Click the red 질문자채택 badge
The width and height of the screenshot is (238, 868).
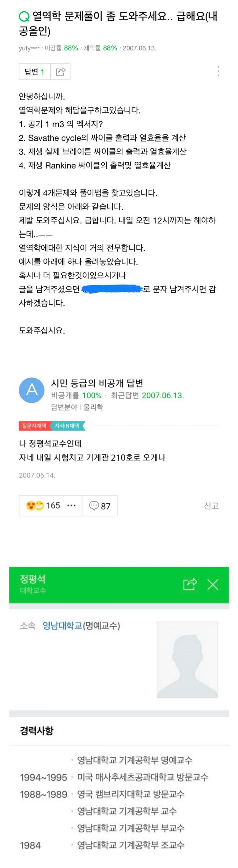click(34, 426)
